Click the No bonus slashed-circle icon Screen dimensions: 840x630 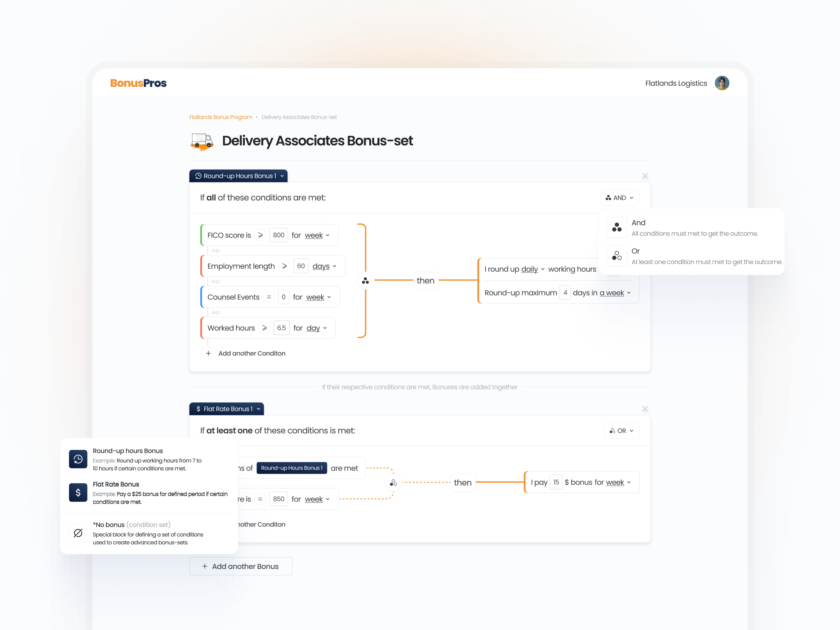[x=78, y=533]
